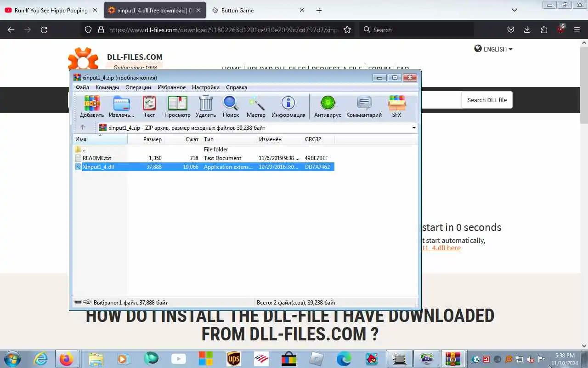Screen dimensions: 588x368
Task: Reload the current page
Action: [x=44, y=29]
